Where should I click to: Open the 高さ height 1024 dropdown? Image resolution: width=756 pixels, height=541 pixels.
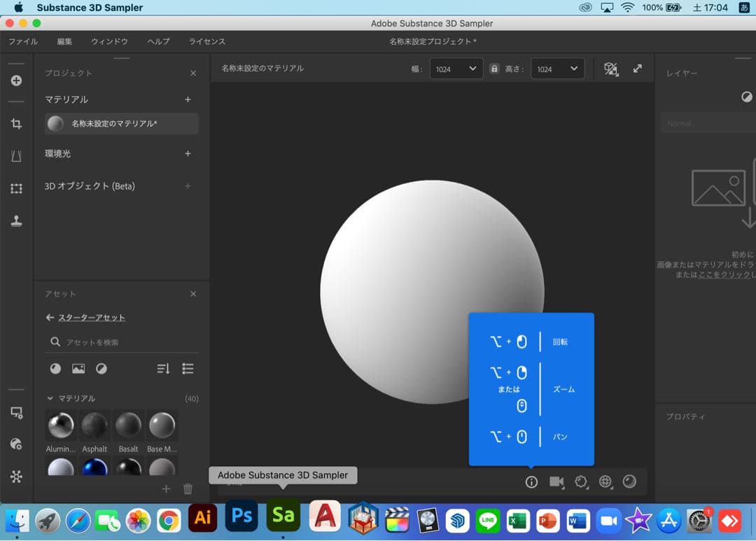[557, 69]
